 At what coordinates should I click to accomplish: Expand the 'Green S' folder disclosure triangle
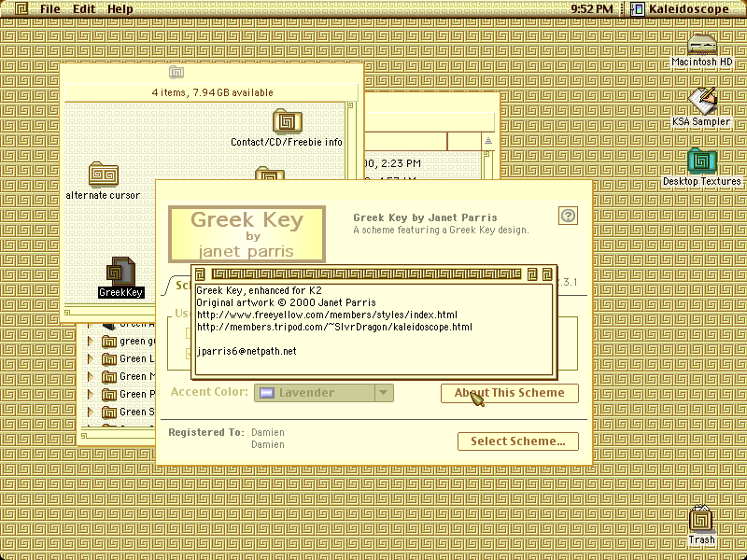click(90, 412)
